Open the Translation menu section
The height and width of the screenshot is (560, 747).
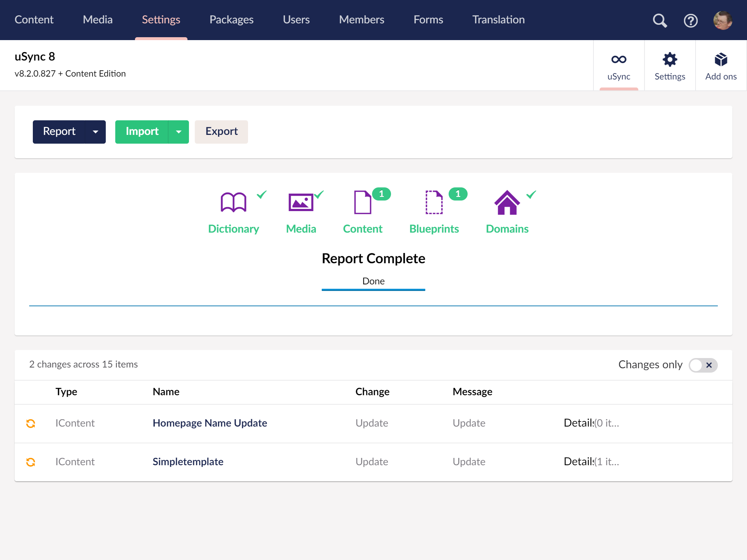click(x=498, y=20)
